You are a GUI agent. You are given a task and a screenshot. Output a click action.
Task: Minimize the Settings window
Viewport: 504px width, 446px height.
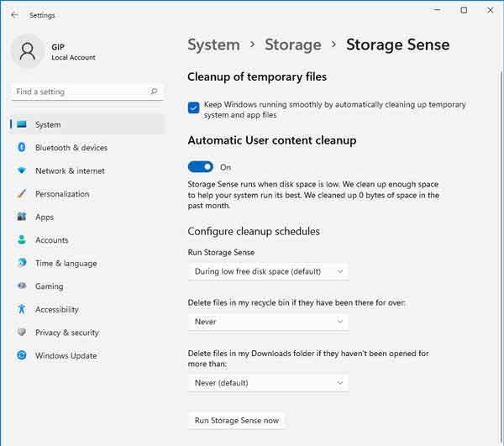click(437, 10)
